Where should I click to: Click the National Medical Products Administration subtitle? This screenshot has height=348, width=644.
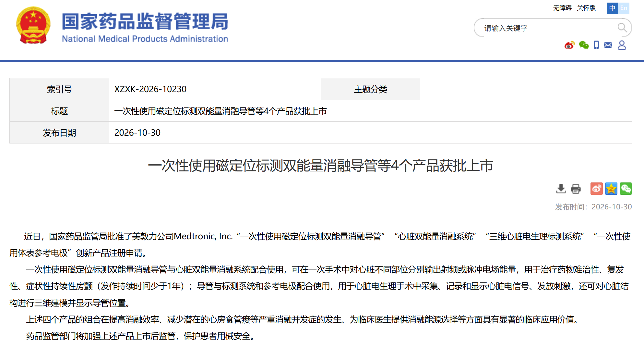(x=145, y=39)
